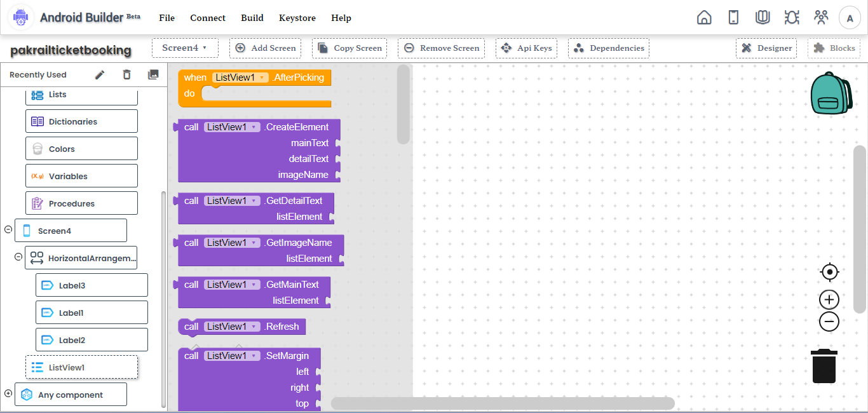Screen dimensions: 868x413
Task: Open the connected device (phone) icon
Action: click(733, 17)
